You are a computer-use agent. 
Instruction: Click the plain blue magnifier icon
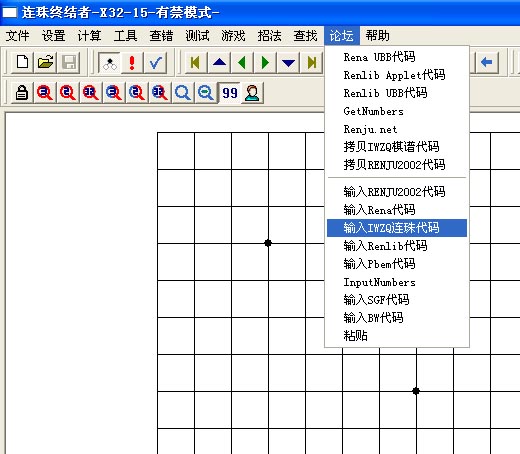click(183, 92)
